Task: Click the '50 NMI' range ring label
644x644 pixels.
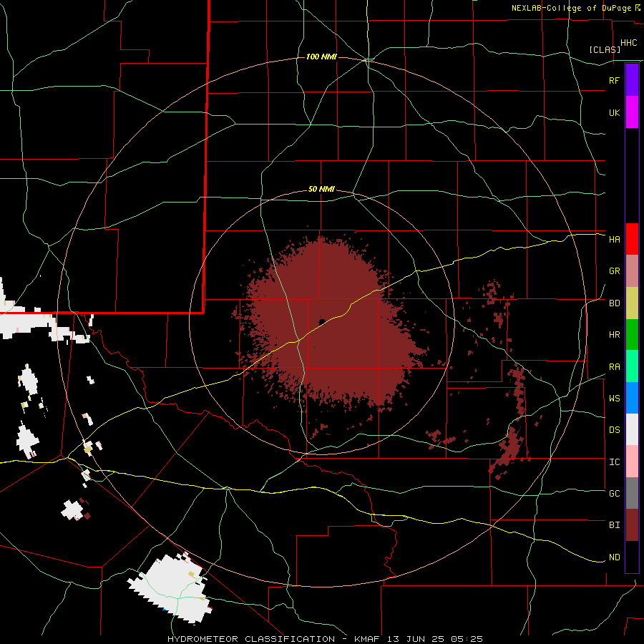Action: tap(321, 190)
